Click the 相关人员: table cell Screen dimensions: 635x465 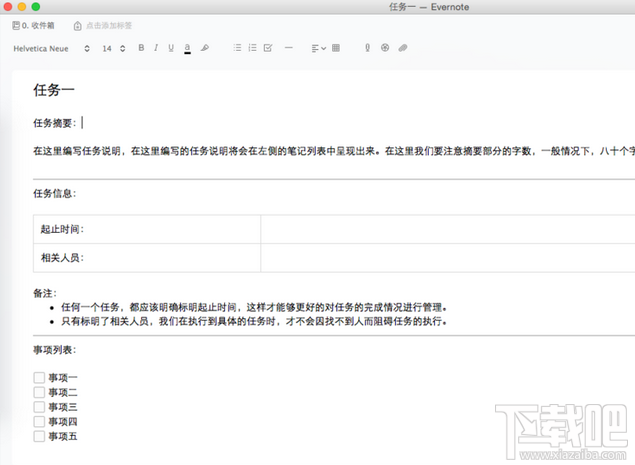[147, 258]
